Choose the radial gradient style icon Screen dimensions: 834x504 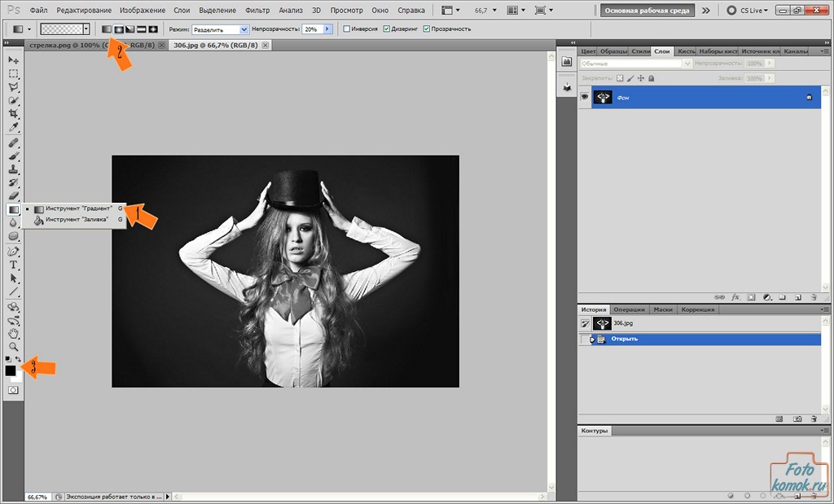click(118, 29)
